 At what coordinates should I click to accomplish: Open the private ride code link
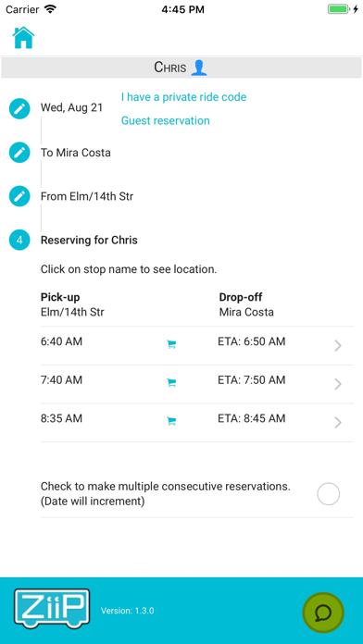click(183, 97)
